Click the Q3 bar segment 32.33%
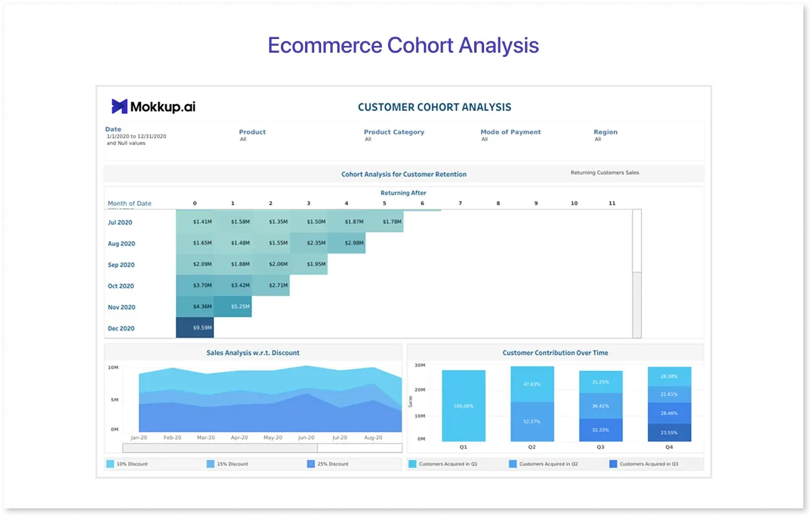The height and width of the screenshot is (517, 812). point(601,430)
